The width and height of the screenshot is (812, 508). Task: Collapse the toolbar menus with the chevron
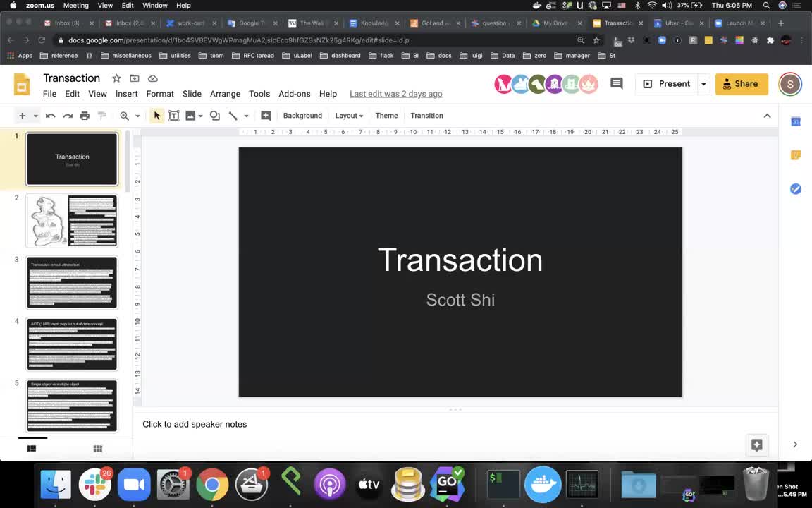pyautogui.click(x=767, y=116)
